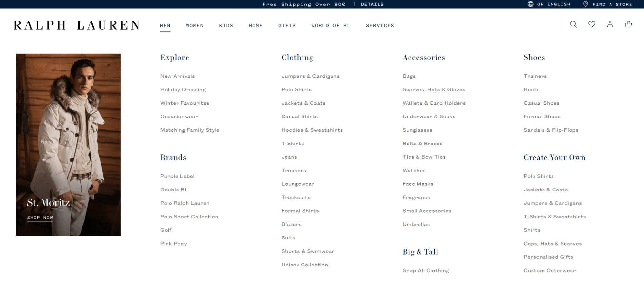Open Blazers link
The image size is (644, 297).
coord(292,224)
